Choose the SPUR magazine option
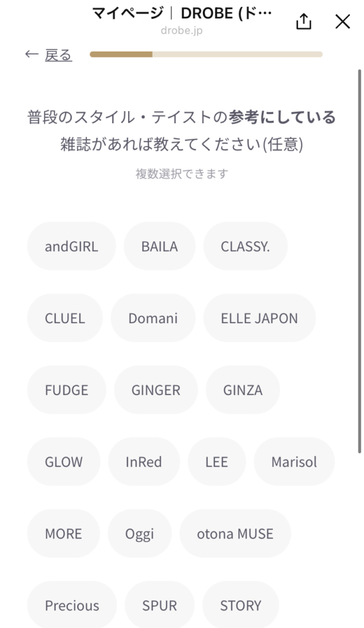This screenshot has width=364, height=628. click(159, 605)
